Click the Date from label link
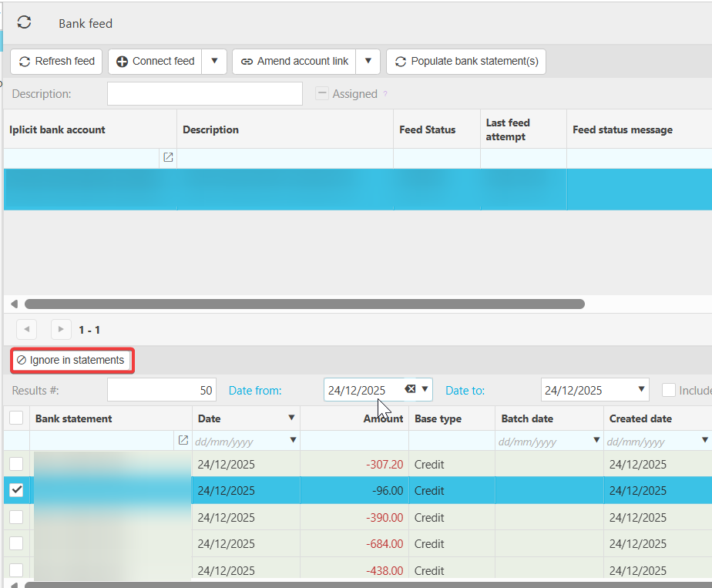 point(255,391)
